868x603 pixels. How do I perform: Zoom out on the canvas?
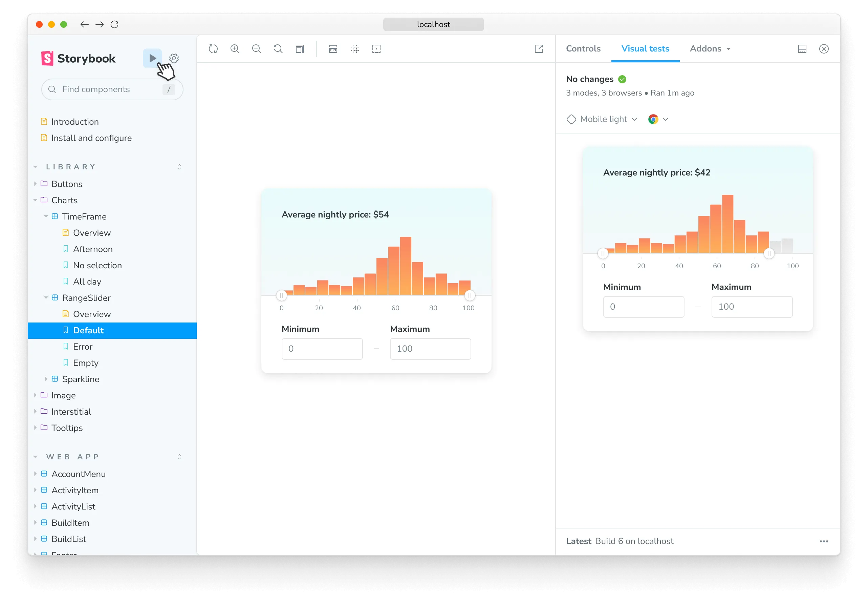coord(257,49)
